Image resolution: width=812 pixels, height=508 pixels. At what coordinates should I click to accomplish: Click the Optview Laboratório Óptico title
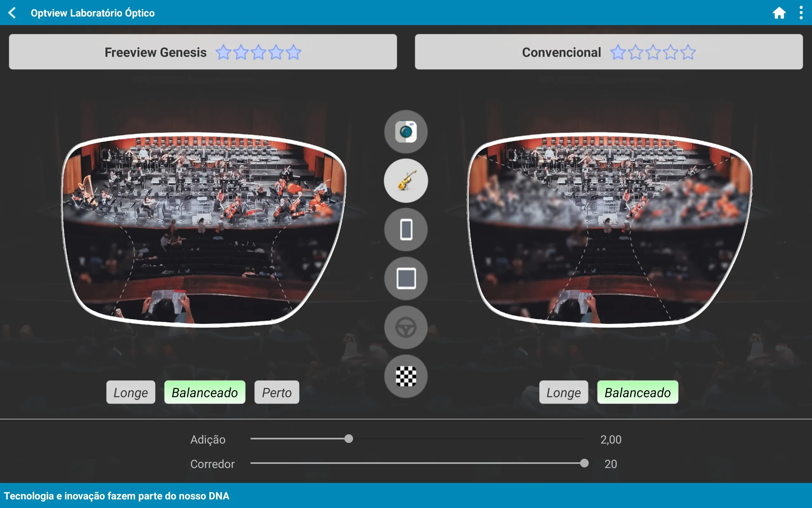93,13
